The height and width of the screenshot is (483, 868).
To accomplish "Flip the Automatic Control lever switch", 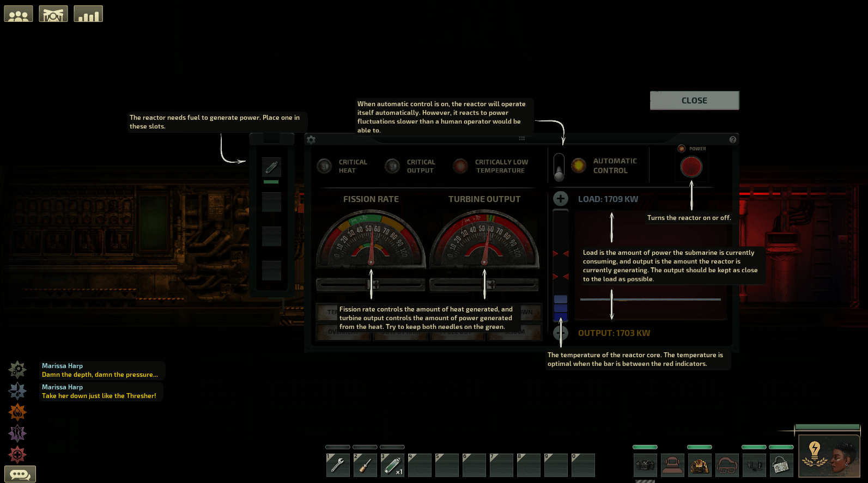I will 559,167.
